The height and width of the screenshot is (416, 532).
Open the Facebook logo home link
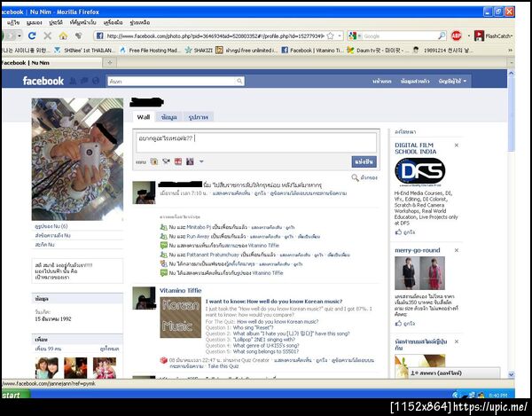[43, 81]
